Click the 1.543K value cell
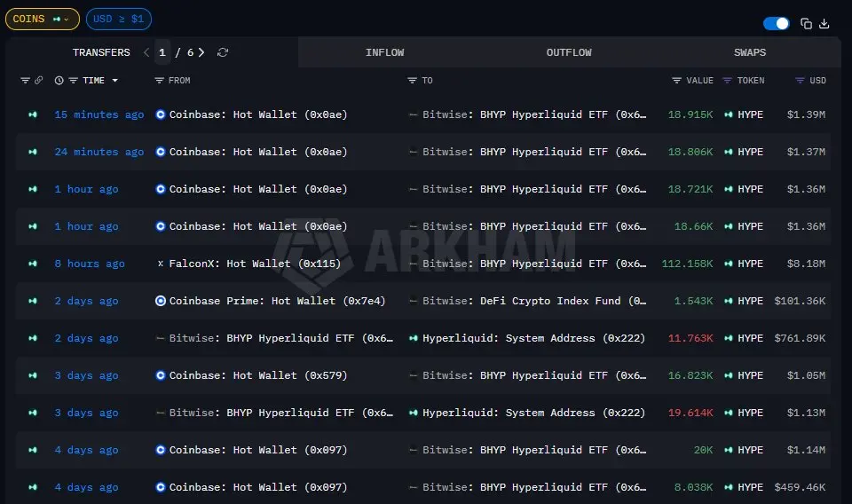Viewport: 852px width, 504px height. 693,301
